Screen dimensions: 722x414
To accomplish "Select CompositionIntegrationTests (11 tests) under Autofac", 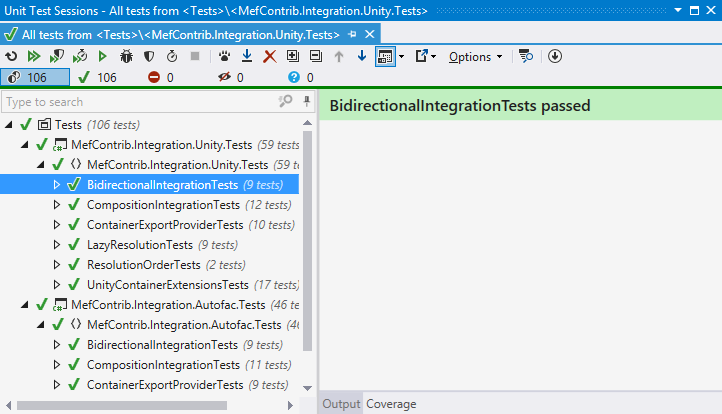I will coord(163,365).
